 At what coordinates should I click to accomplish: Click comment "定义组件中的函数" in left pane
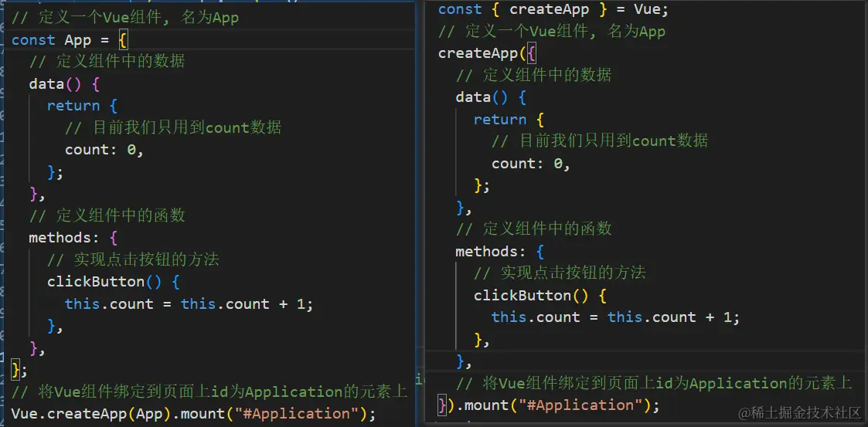tap(107, 215)
